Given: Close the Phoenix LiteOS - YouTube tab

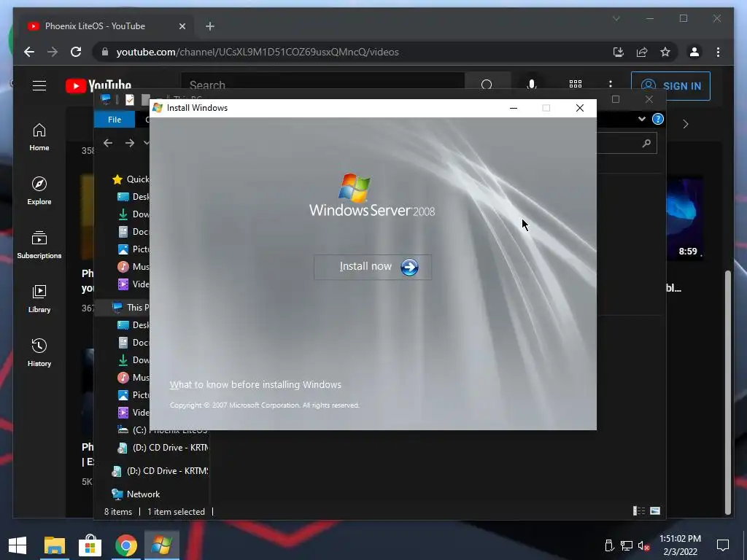Looking at the screenshot, I should (182, 26).
